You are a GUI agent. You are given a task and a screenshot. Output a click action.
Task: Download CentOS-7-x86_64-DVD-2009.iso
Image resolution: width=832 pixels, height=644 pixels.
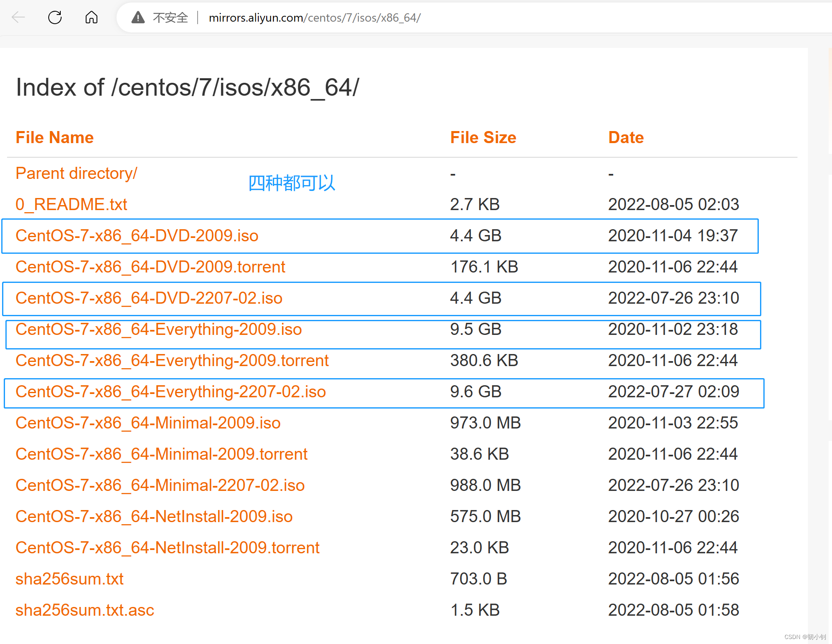[137, 235]
